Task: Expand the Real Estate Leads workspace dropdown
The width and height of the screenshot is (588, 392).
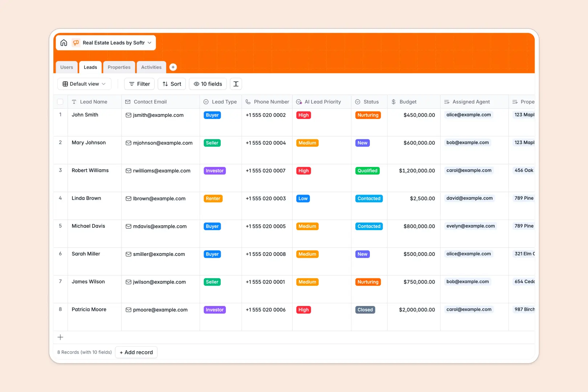Action: [149, 42]
